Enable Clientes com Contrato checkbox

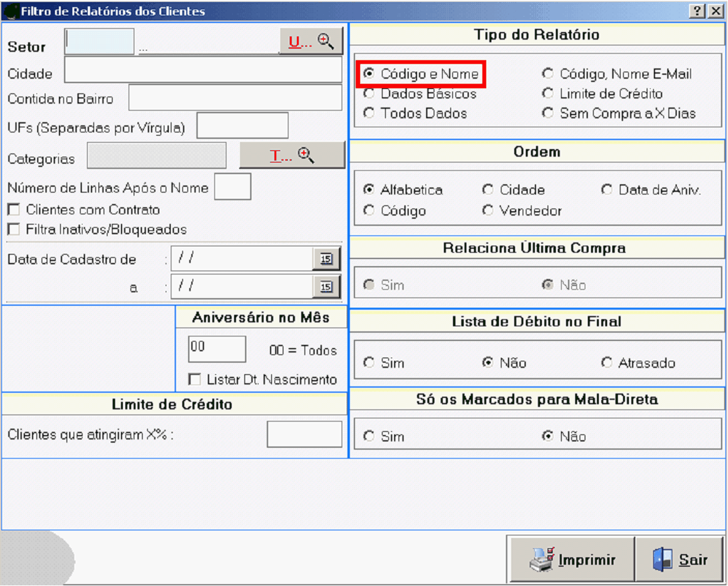(13, 210)
